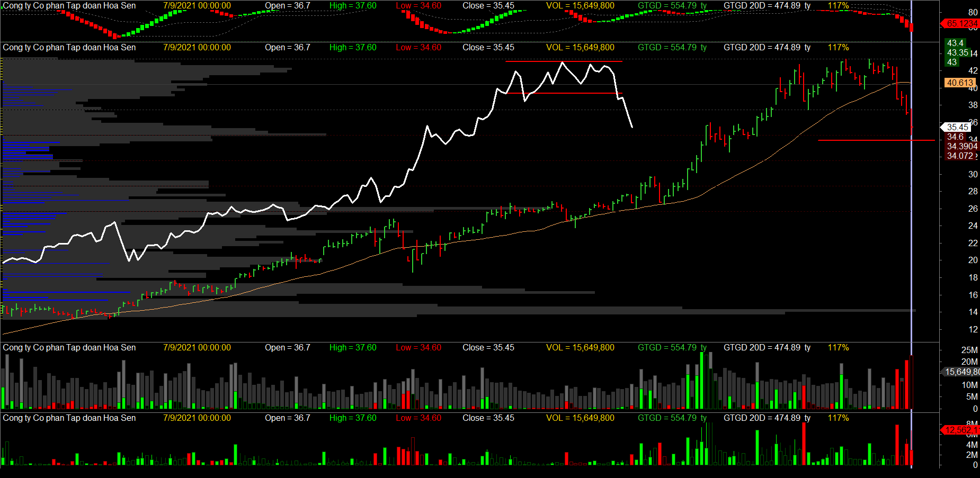This screenshot has height=478, width=980.
Task: Click the orange 40.613 moving average label
Action: [x=960, y=83]
